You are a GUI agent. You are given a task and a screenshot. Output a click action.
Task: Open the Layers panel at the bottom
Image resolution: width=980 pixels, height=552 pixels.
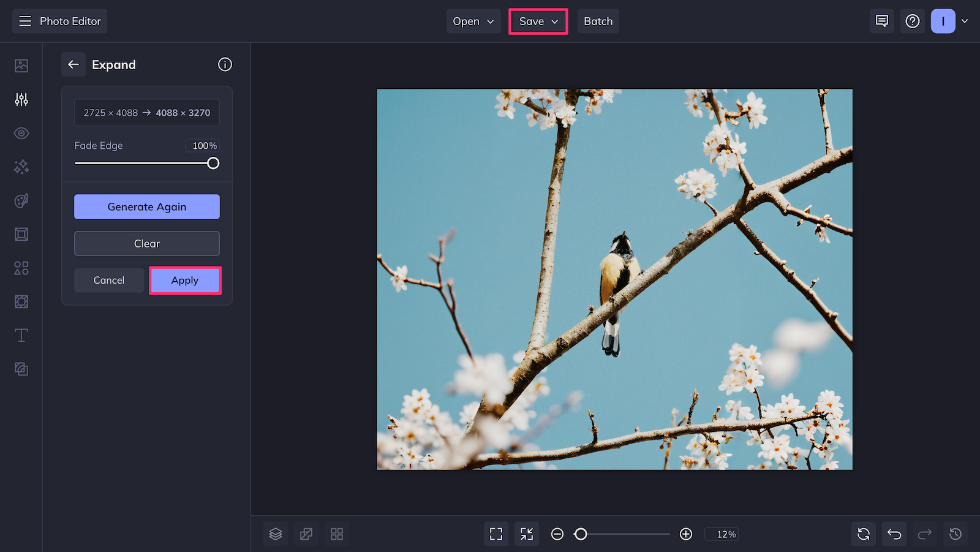pyautogui.click(x=275, y=534)
